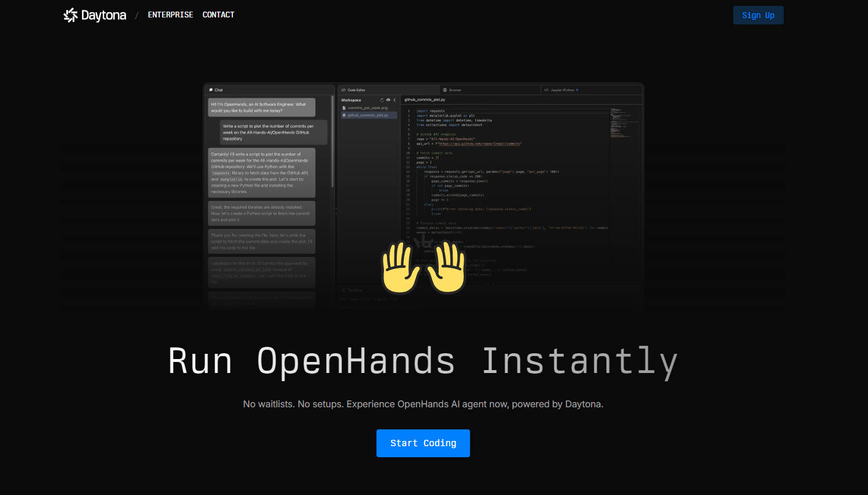Collapse the Workspace panel using the chevron
This screenshot has width=868, height=495.
pos(394,100)
